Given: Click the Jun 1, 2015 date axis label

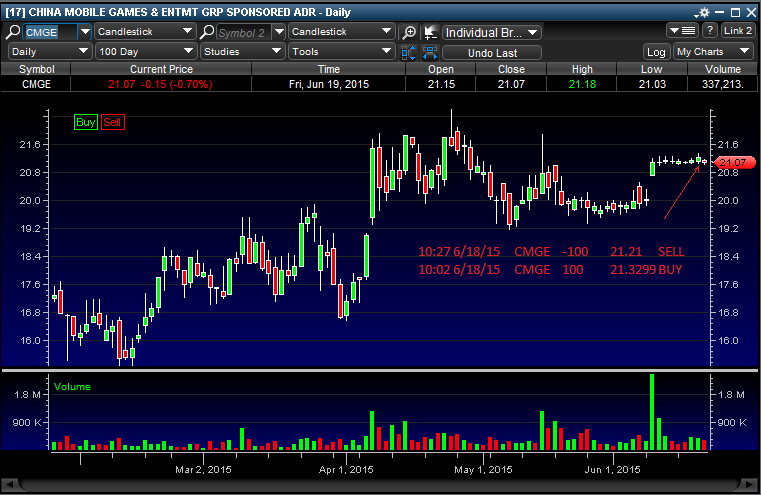Looking at the screenshot, I should pyautogui.click(x=612, y=469).
